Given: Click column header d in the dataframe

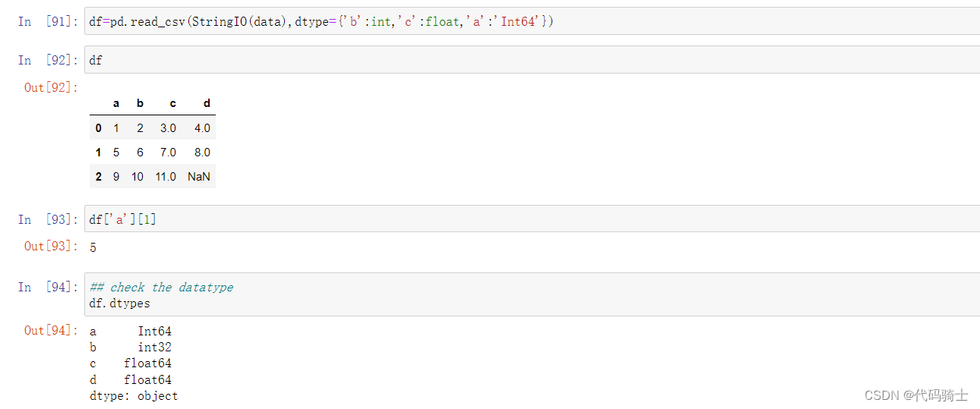Looking at the screenshot, I should pyautogui.click(x=207, y=103).
